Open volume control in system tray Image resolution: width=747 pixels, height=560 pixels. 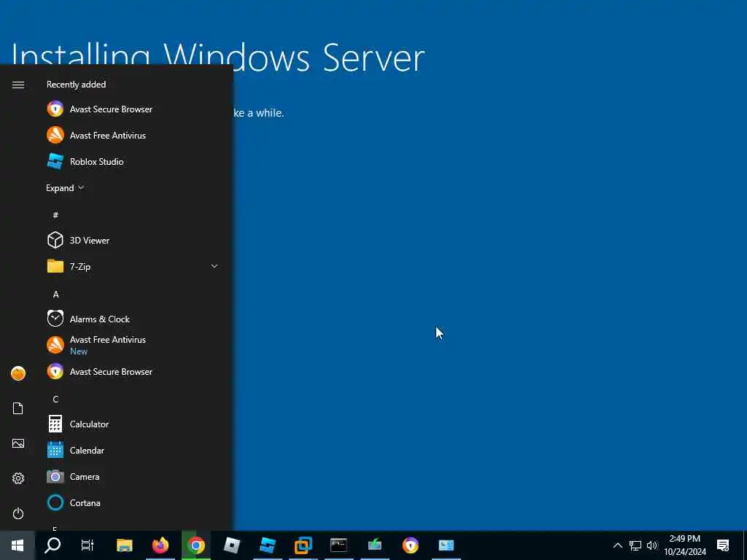click(651, 545)
